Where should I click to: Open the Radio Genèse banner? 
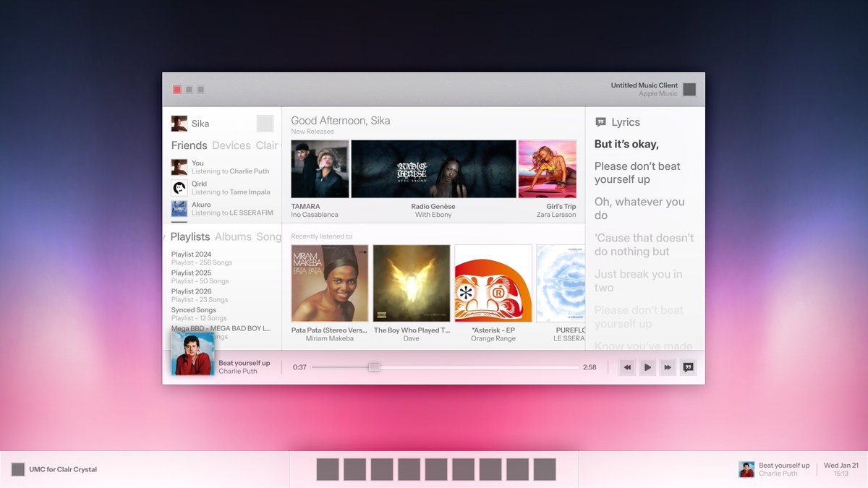[433, 169]
